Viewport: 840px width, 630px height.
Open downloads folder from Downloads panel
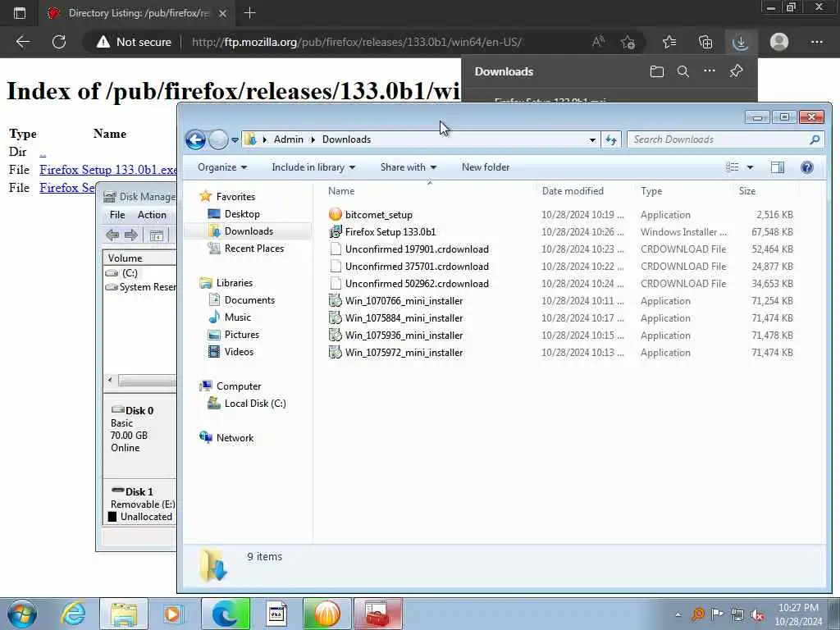pyautogui.click(x=657, y=71)
